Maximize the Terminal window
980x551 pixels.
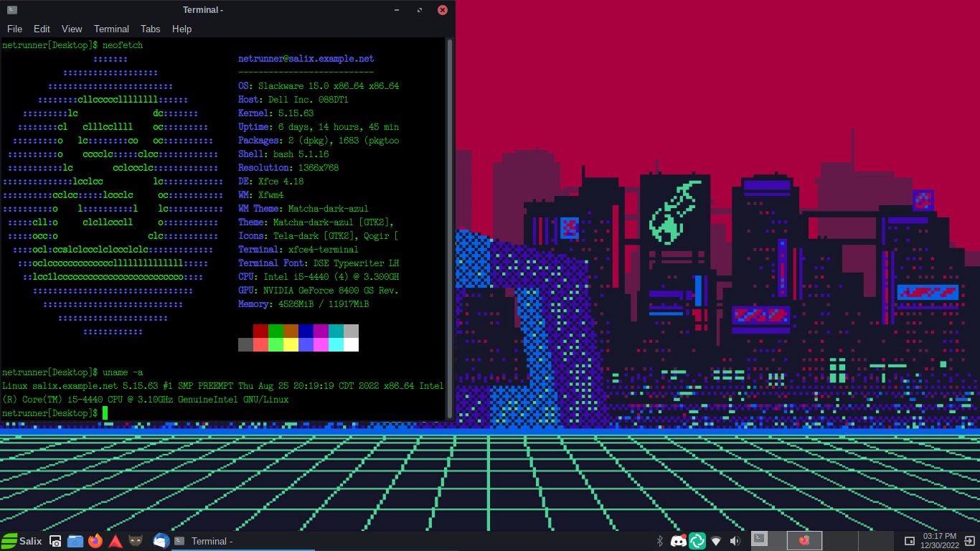[420, 10]
